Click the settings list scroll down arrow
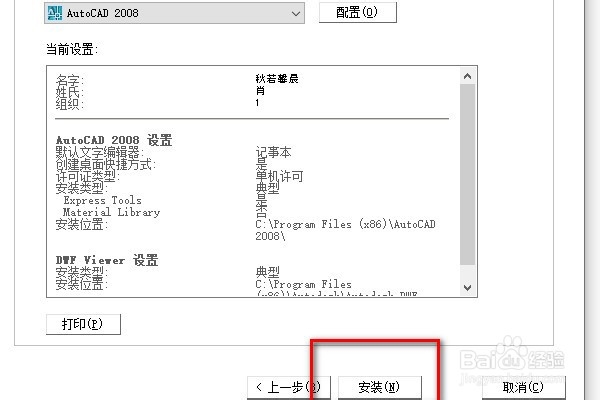The image size is (600, 400). [467, 287]
